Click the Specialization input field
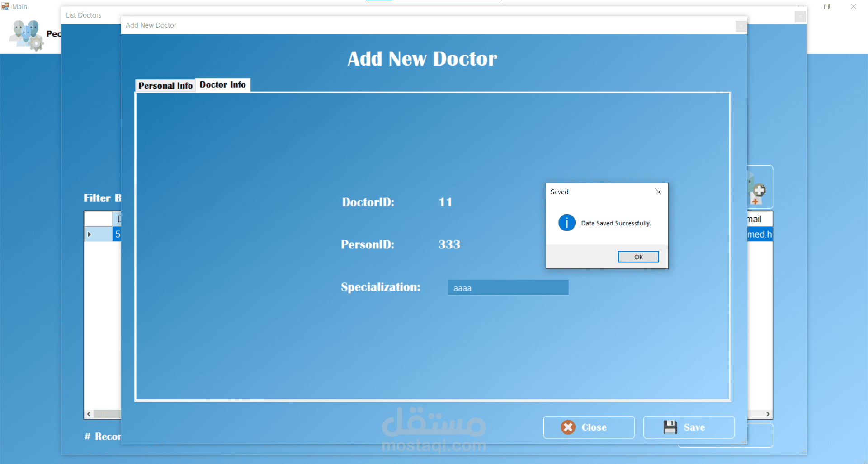Image resolution: width=868 pixels, height=464 pixels. (508, 288)
